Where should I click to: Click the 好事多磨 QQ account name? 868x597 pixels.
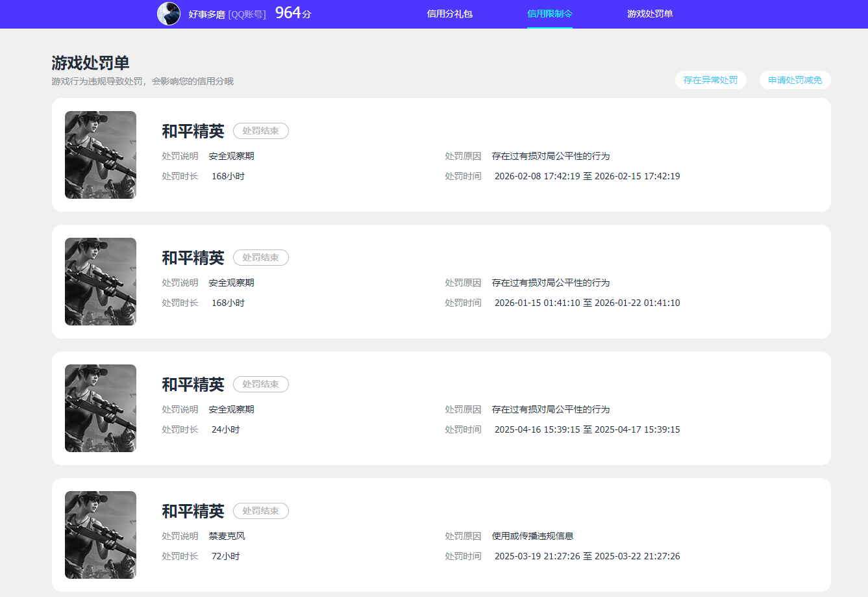205,14
